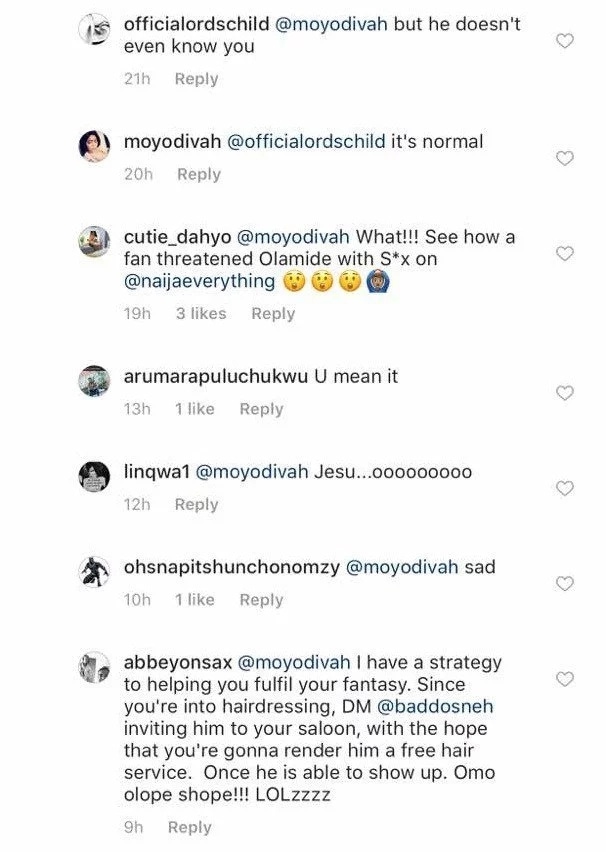View the 1 like on arumarapuluchukwu's comment

194,409
